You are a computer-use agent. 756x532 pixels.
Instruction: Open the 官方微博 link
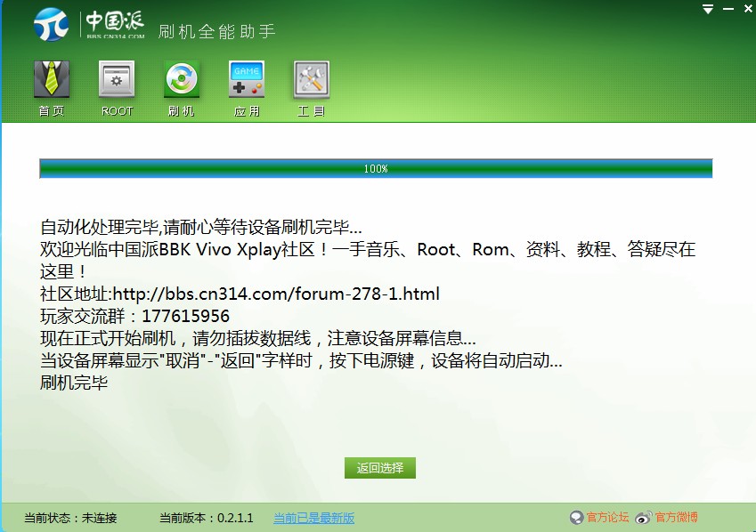[x=676, y=518]
